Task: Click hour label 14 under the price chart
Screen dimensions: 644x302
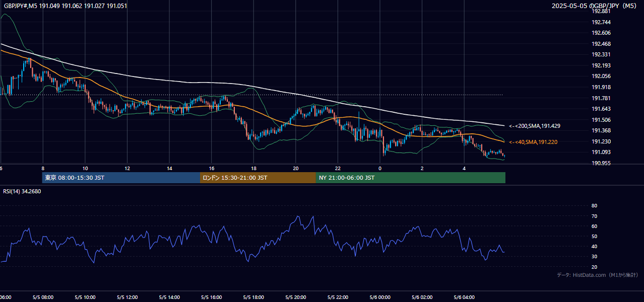Action: (169, 168)
